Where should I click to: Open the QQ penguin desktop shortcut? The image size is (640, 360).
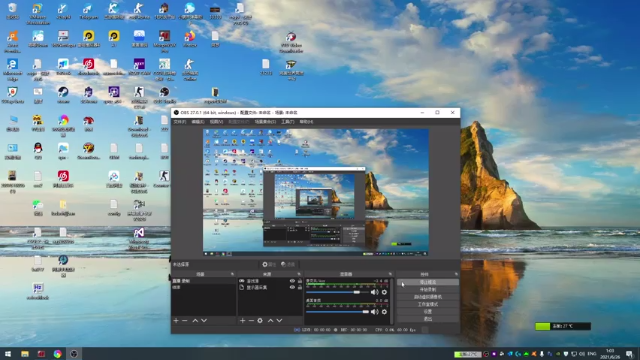click(x=38, y=150)
